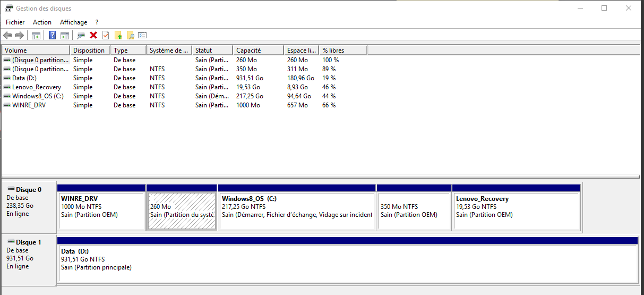Toggle the action pane toolbar icon
Screen dimensions: 644x295
click(65, 36)
